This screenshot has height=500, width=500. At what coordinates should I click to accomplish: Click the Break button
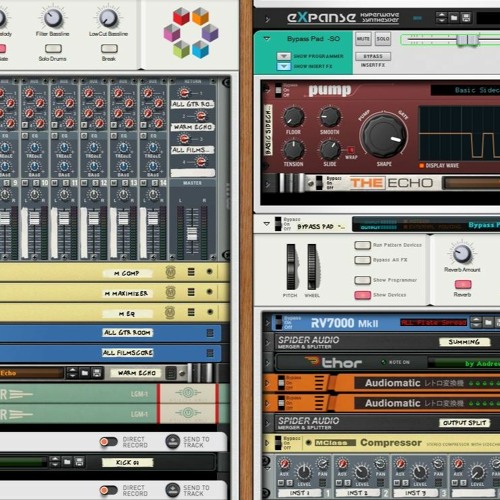click(x=109, y=49)
